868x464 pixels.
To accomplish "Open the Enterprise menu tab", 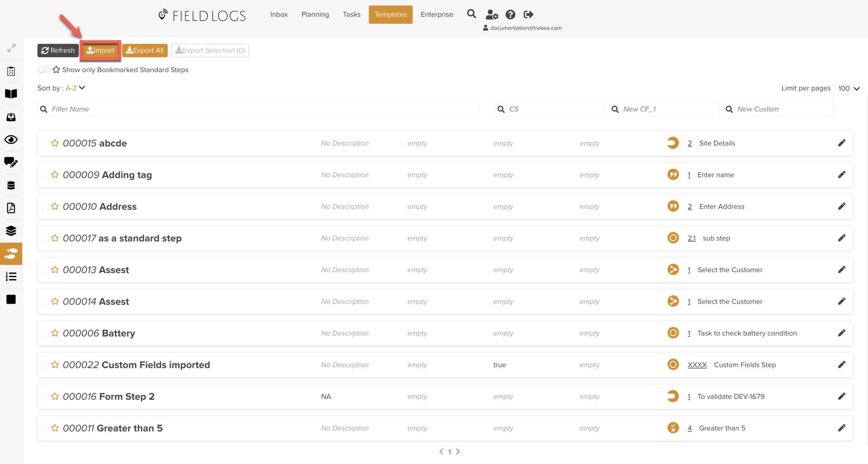I will [x=436, y=15].
